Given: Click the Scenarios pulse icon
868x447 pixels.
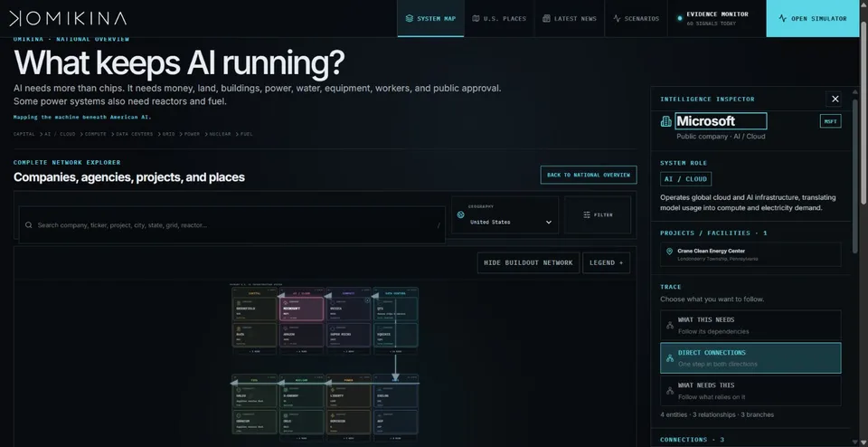Looking at the screenshot, I should (617, 18).
